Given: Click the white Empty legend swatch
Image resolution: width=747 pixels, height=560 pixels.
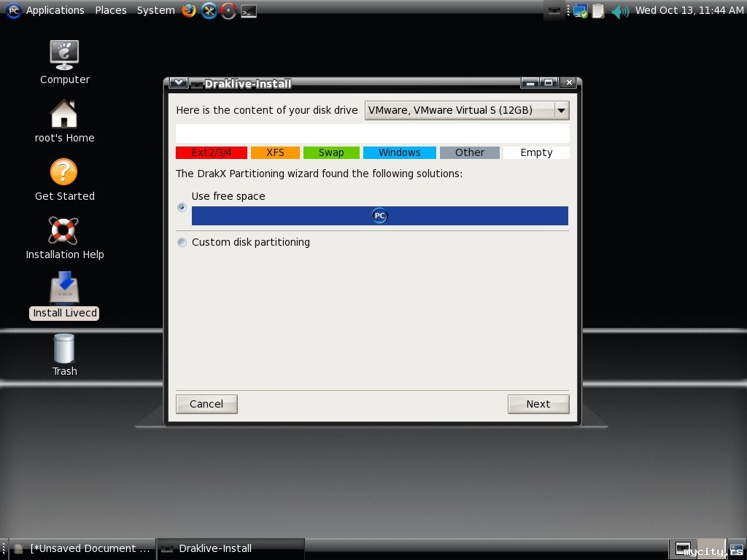Looking at the screenshot, I should [536, 152].
